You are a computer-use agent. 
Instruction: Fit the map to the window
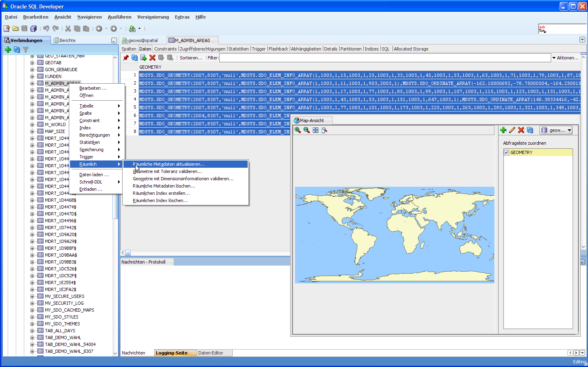pyautogui.click(x=316, y=130)
